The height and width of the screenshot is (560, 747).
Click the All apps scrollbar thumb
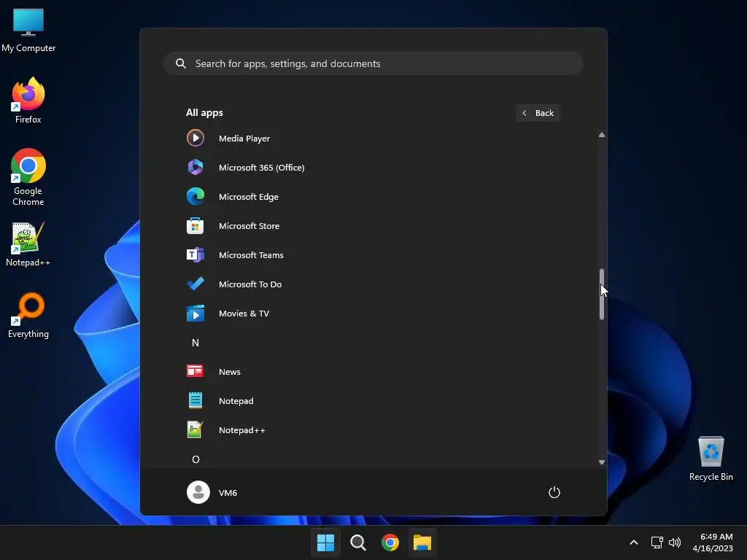(x=602, y=294)
